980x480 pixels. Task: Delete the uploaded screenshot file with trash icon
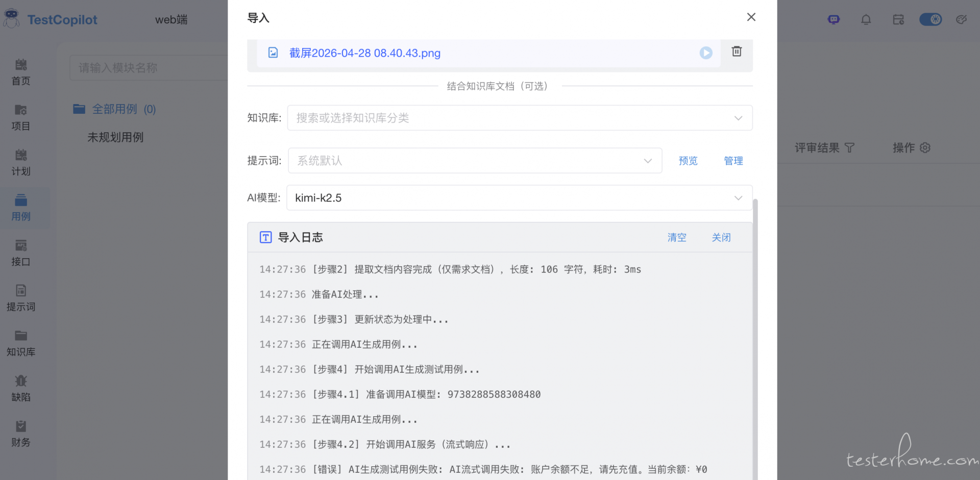coord(737,52)
